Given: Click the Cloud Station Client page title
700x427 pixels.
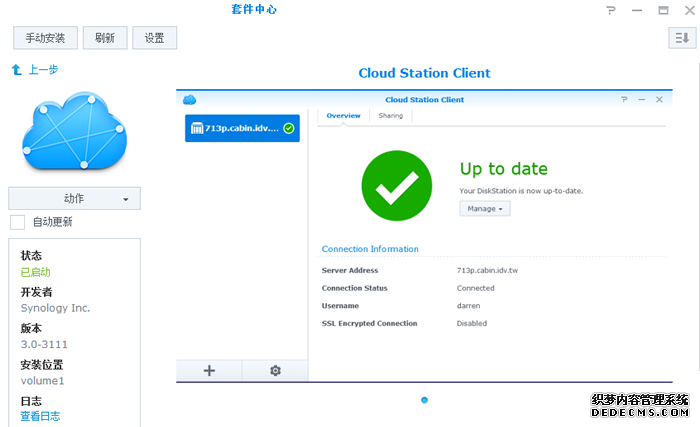Looking at the screenshot, I should pyautogui.click(x=424, y=73).
